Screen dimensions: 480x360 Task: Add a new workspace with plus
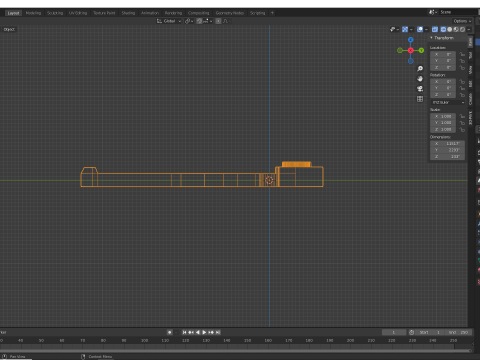[272, 13]
